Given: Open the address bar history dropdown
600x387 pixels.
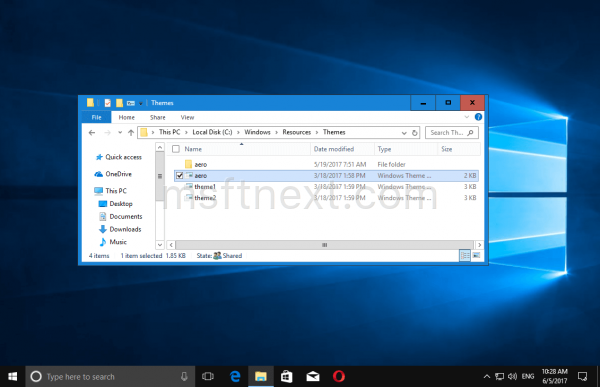Looking at the screenshot, I should (x=404, y=133).
